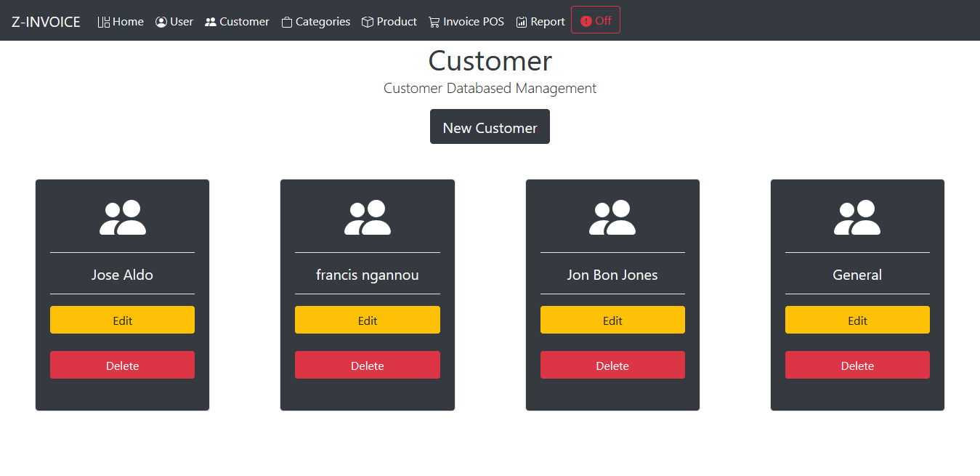Viewport: 980px width, 476px height.
Task: Select the Jon Bon Jones name text
Action: (612, 275)
